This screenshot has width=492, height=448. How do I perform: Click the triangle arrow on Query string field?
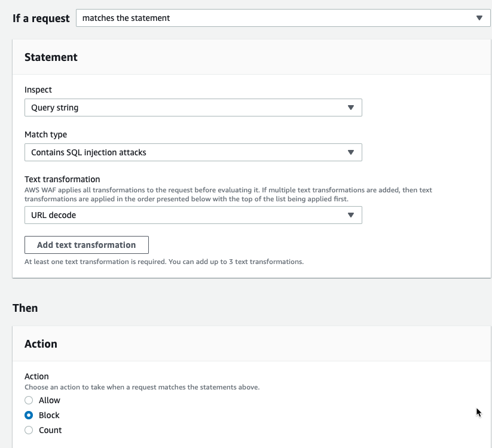click(351, 108)
